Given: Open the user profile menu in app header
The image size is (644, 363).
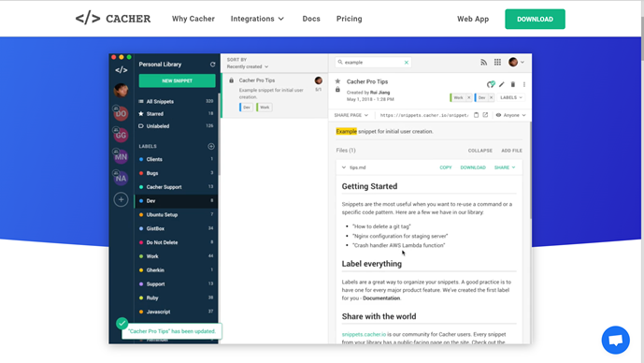Looking at the screenshot, I should point(516,62).
